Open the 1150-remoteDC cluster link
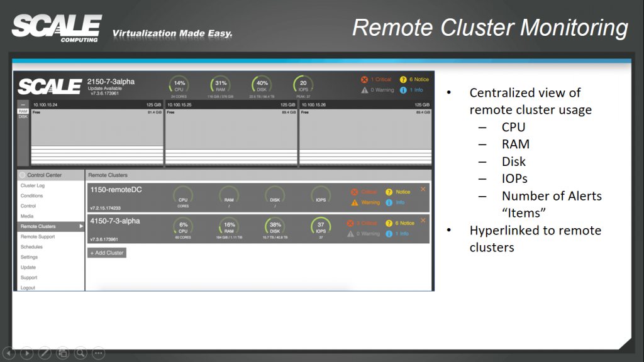The width and height of the screenshot is (644, 362). (x=116, y=190)
